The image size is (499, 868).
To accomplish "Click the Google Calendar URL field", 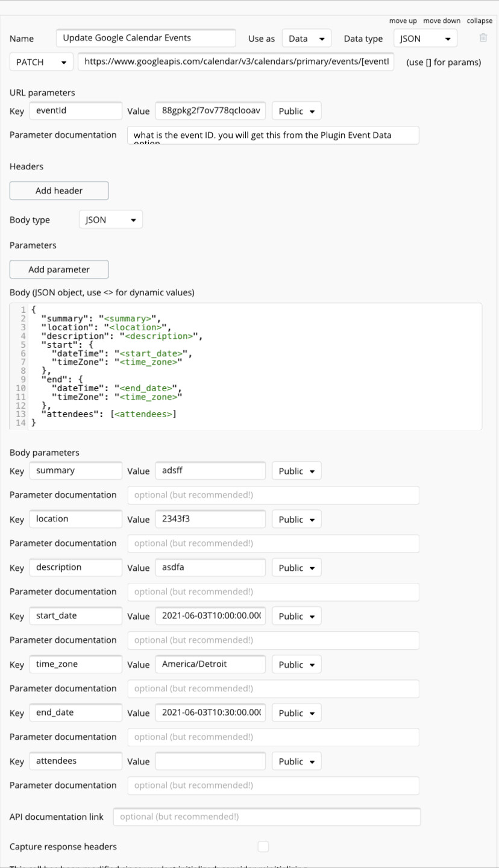I will 236,61.
